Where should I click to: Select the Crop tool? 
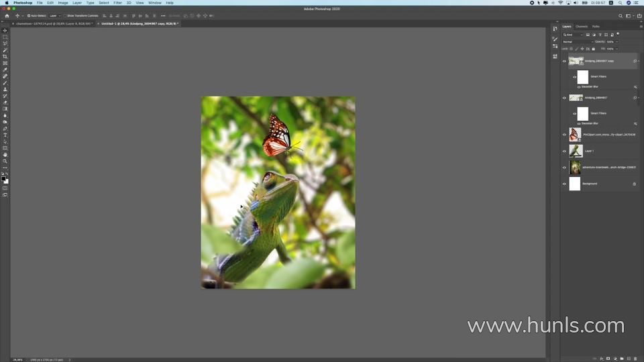tap(5, 57)
